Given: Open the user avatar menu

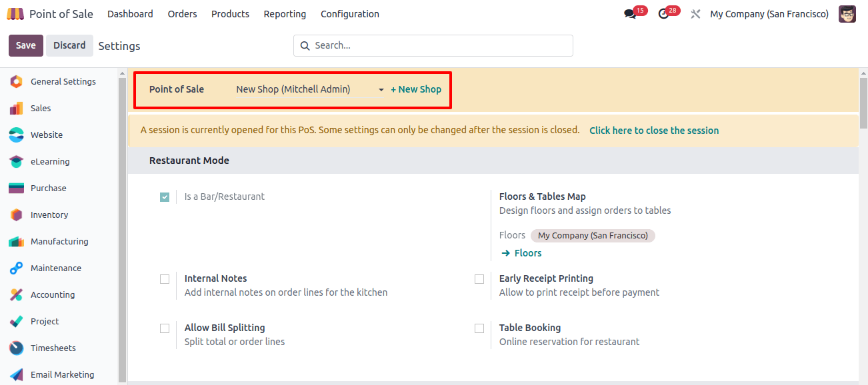Looking at the screenshot, I should click(847, 14).
